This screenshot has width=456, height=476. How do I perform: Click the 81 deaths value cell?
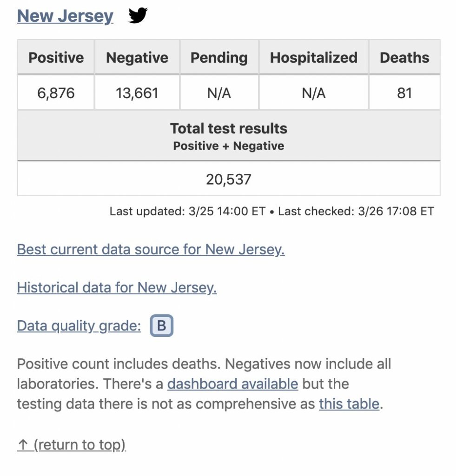tap(404, 93)
